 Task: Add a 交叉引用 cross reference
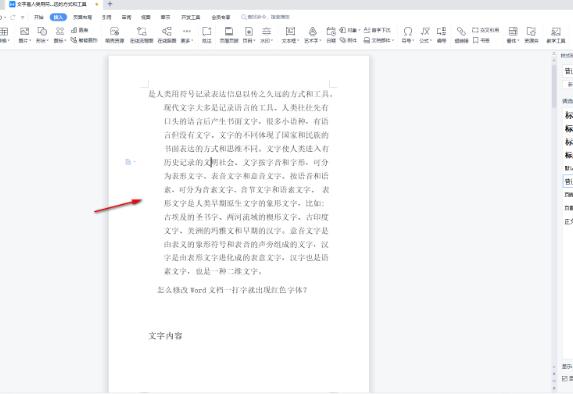(x=486, y=30)
